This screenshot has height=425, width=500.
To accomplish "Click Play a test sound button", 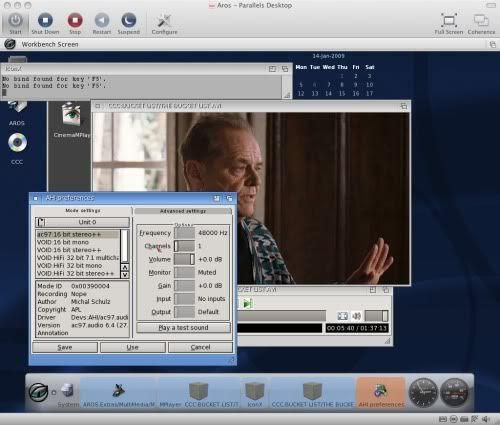I will [x=183, y=328].
